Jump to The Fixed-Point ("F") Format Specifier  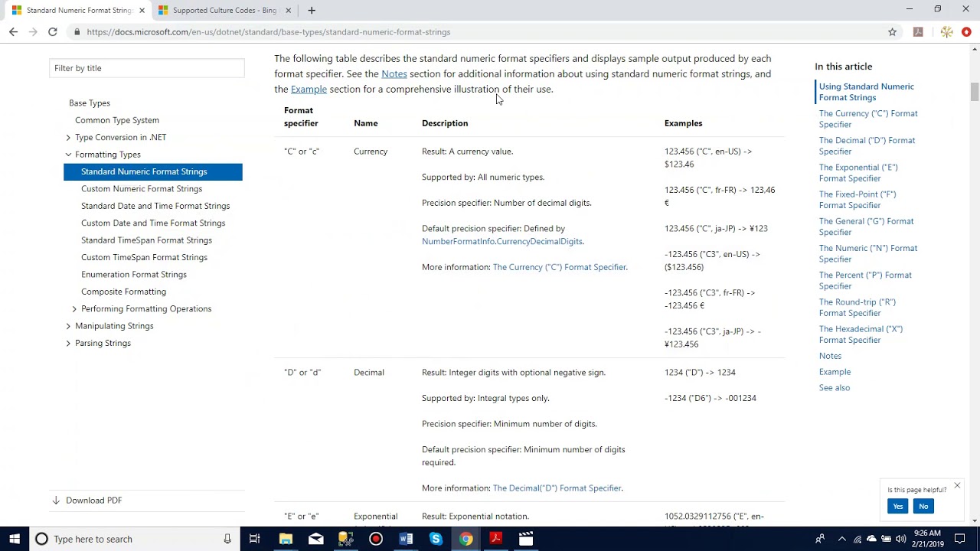coord(857,200)
